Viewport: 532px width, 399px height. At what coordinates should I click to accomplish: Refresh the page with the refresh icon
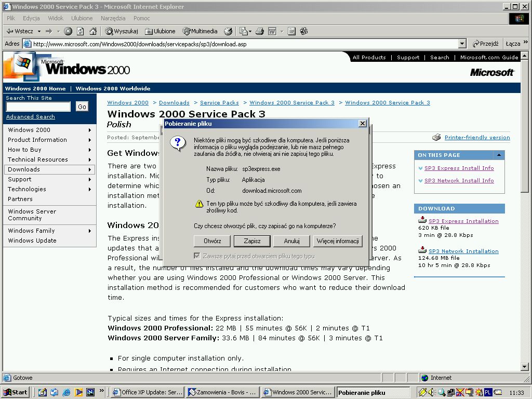[x=81, y=31]
